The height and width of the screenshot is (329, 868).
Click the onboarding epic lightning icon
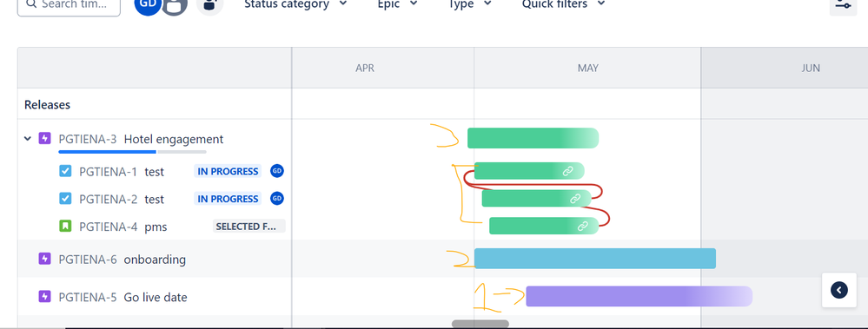tap(45, 258)
